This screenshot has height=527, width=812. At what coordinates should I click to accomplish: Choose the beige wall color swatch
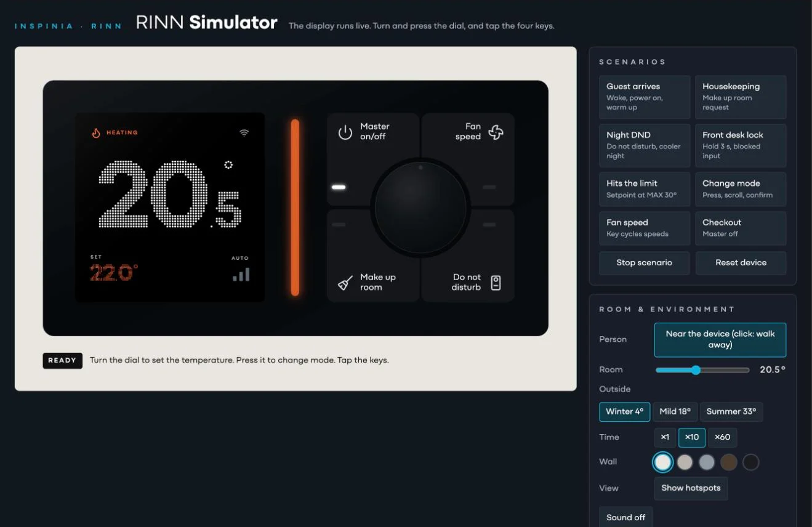(x=685, y=462)
